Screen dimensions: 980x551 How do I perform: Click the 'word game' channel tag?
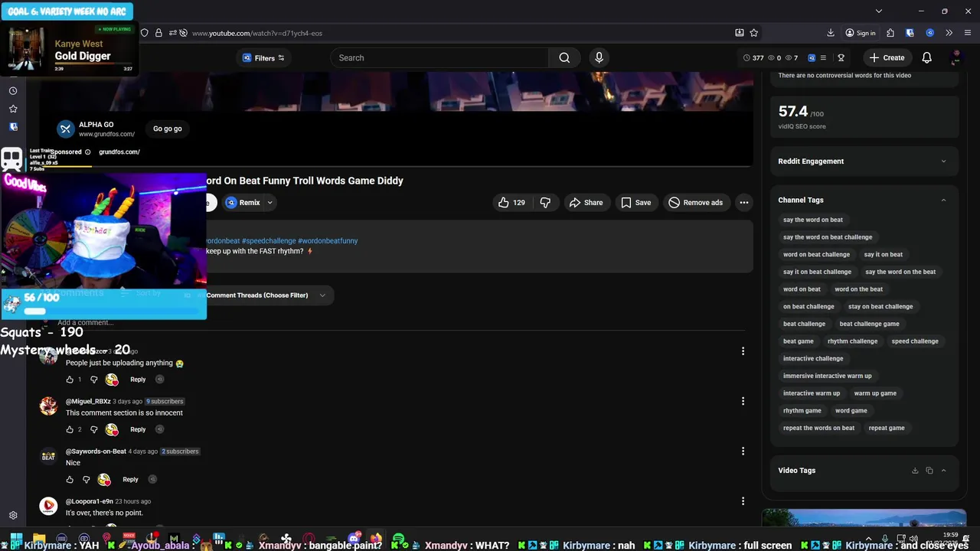[851, 411]
